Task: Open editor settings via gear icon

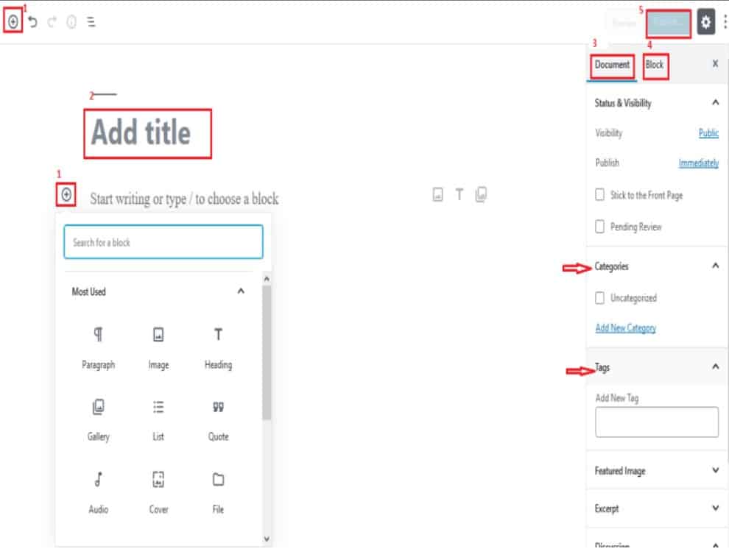Action: tap(705, 23)
